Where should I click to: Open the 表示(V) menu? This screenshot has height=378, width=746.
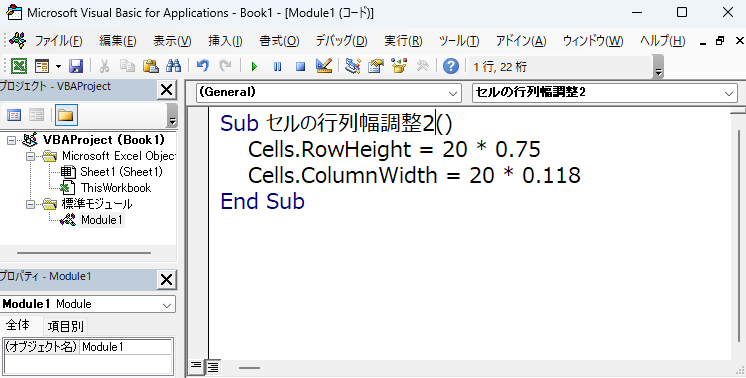172,41
